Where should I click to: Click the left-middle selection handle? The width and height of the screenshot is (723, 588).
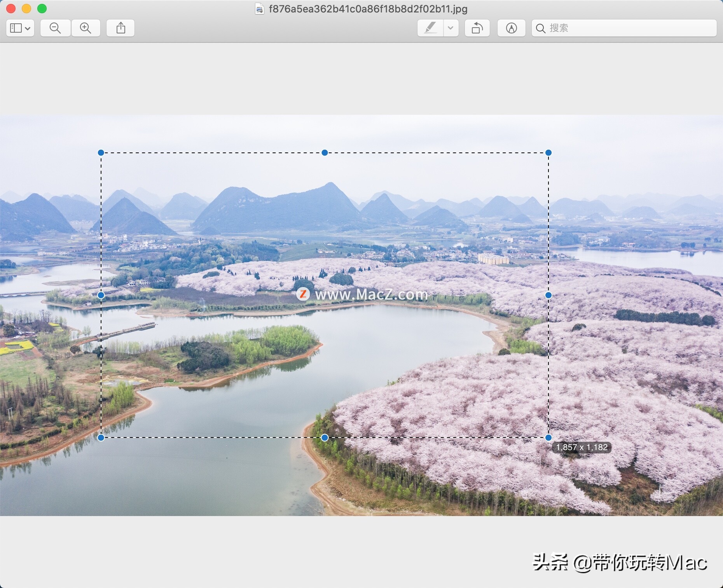102,296
